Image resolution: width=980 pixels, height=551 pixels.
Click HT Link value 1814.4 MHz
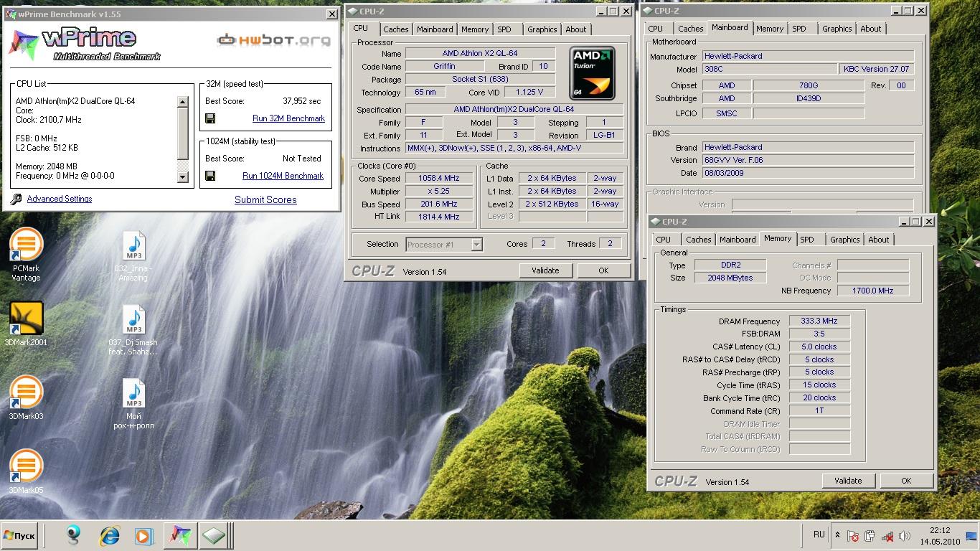coord(439,217)
